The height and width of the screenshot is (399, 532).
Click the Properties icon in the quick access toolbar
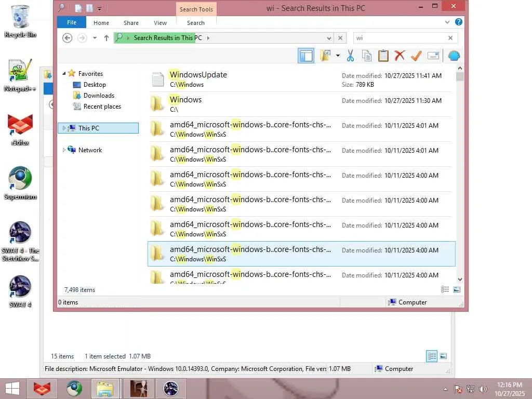coord(79,8)
